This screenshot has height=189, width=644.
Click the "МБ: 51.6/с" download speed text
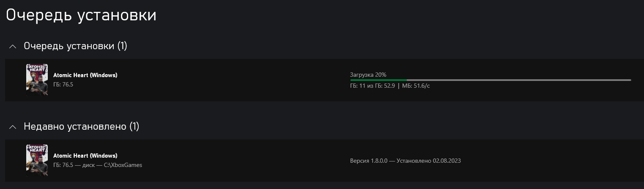coord(416,86)
